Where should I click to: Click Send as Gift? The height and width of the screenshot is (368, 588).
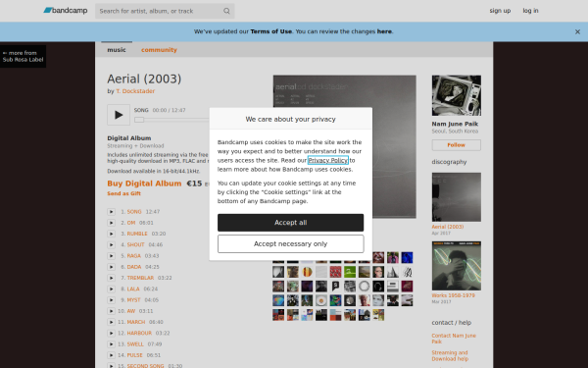[123, 193]
